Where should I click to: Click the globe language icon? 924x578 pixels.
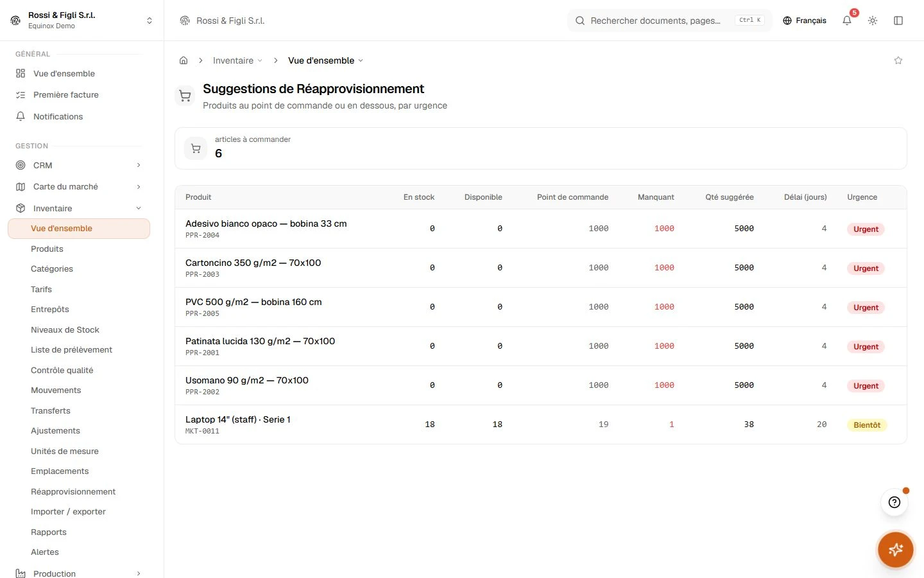[x=787, y=21]
